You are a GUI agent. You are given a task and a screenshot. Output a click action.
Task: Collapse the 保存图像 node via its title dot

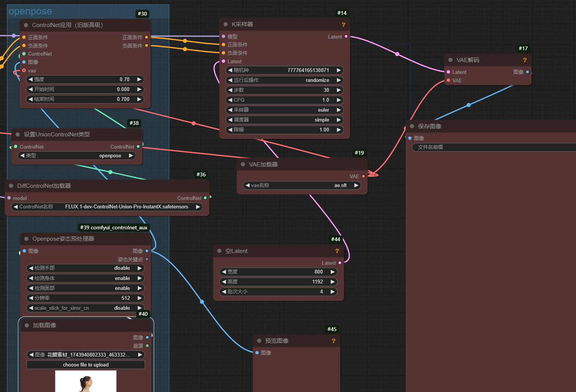click(x=412, y=126)
